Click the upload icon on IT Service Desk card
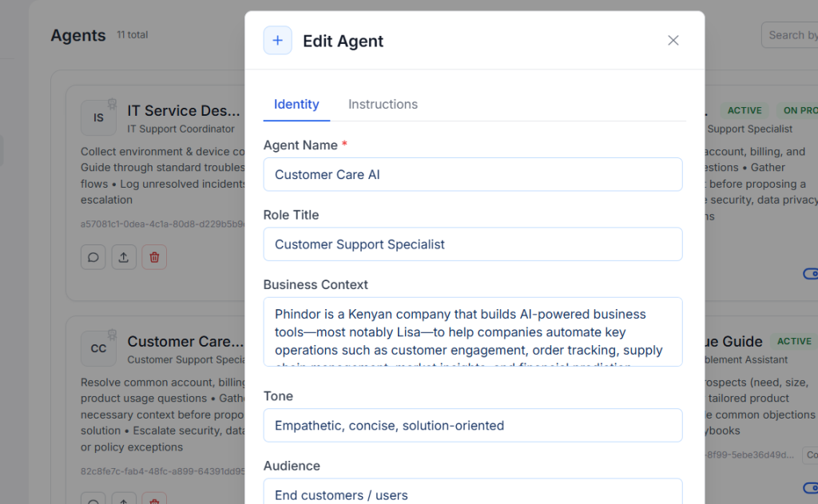The width and height of the screenshot is (818, 504). click(124, 257)
